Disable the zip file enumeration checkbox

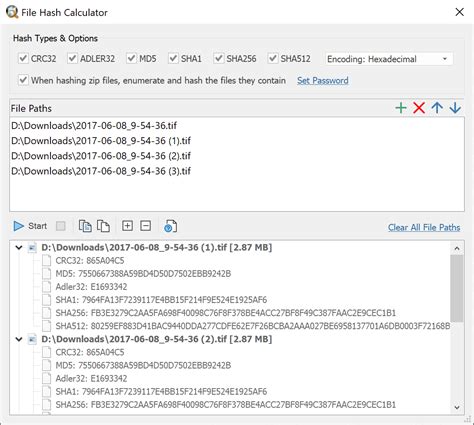23,80
